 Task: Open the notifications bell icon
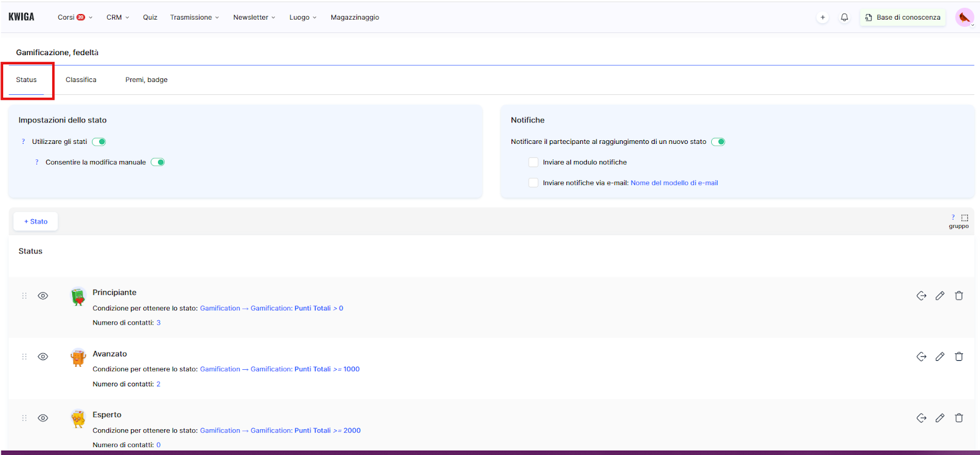point(844,17)
